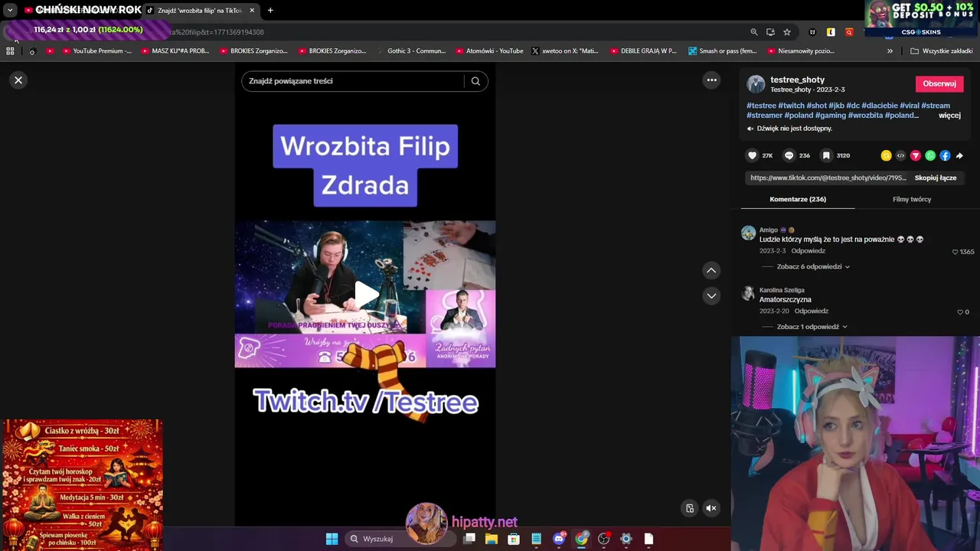Image resolution: width=980 pixels, height=551 pixels.
Task: Unmute the video with speaker icon
Action: 711,508
